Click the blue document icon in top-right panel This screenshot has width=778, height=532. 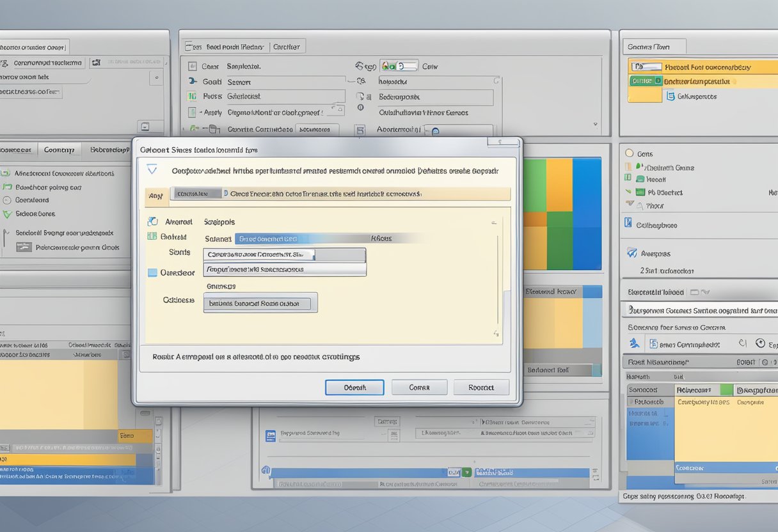tap(670, 96)
